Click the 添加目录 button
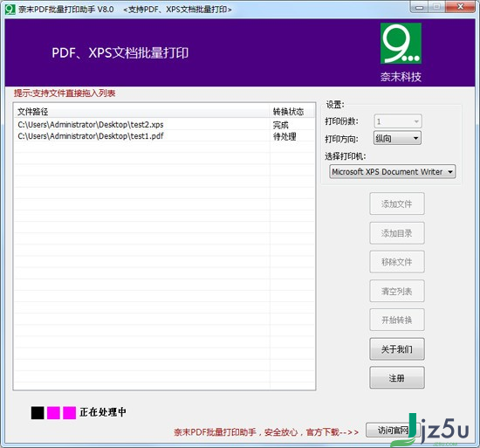The height and width of the screenshot is (448, 480). coord(397,233)
